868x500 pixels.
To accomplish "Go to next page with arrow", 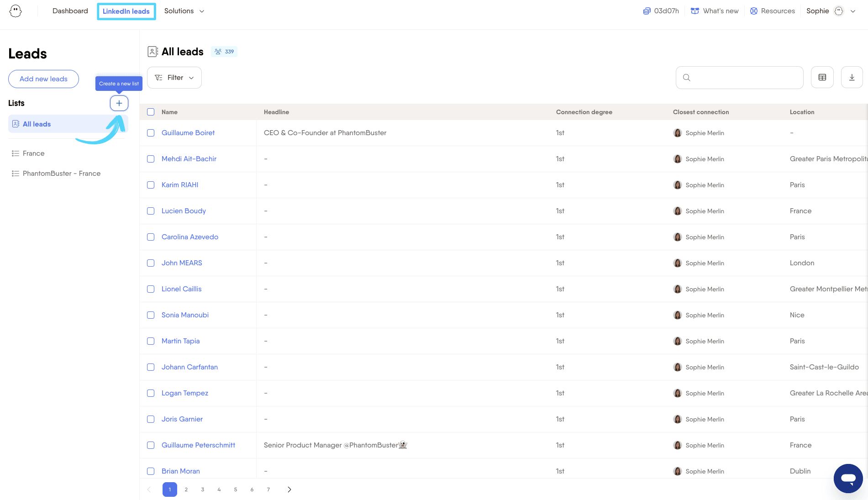I will pos(289,489).
